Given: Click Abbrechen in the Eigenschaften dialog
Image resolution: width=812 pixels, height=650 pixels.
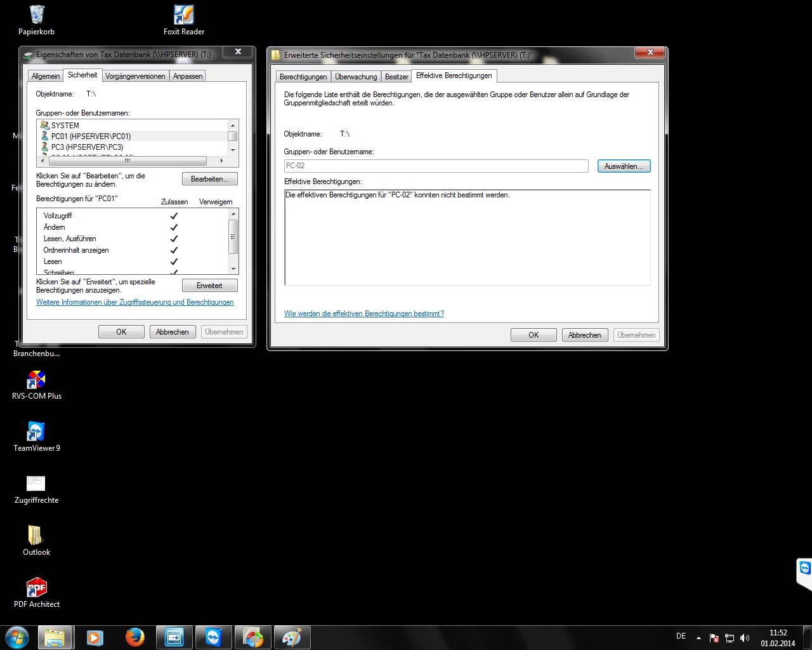Looking at the screenshot, I should tap(173, 332).
